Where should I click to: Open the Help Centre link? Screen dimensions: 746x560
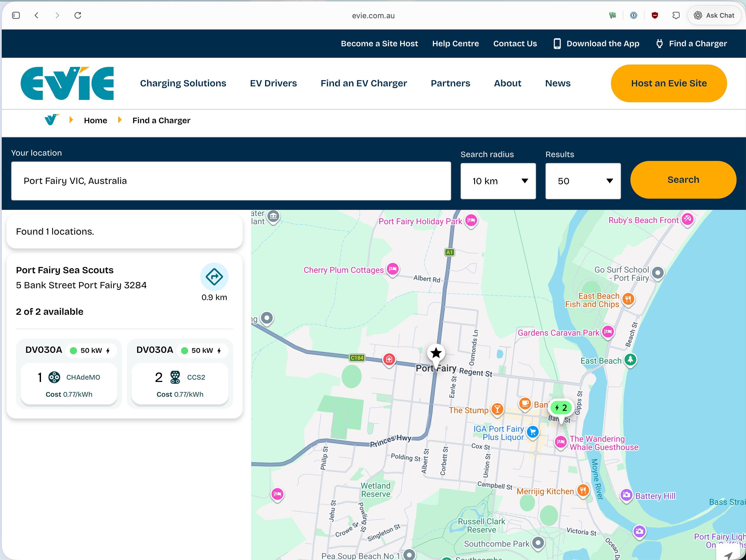[455, 44]
